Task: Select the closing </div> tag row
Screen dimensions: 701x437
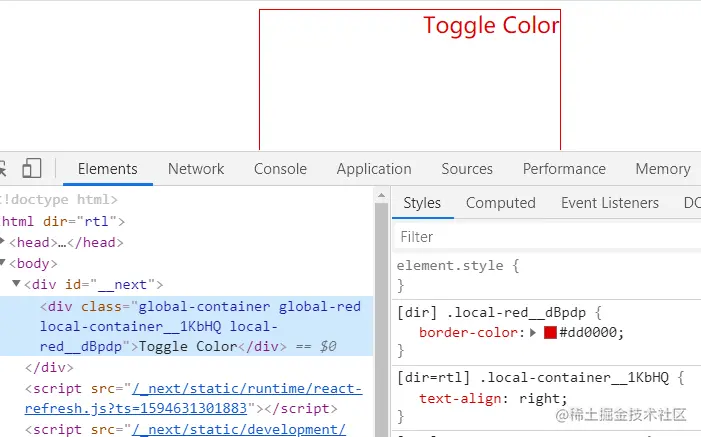Action: coord(49,367)
